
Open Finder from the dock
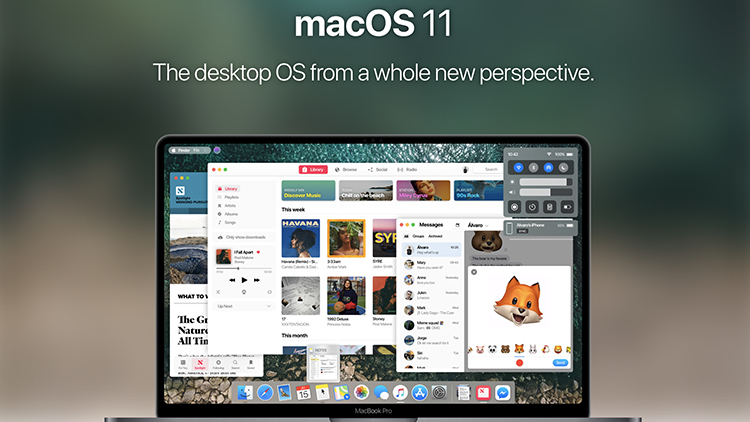[245, 393]
